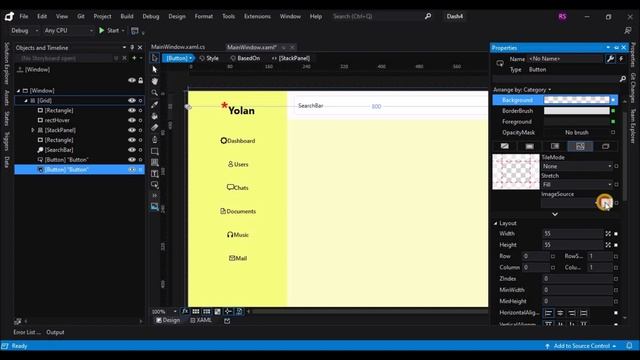Viewport: 640px width, 360px height.
Task: Open TileMode None dropdown
Action: pos(577,166)
